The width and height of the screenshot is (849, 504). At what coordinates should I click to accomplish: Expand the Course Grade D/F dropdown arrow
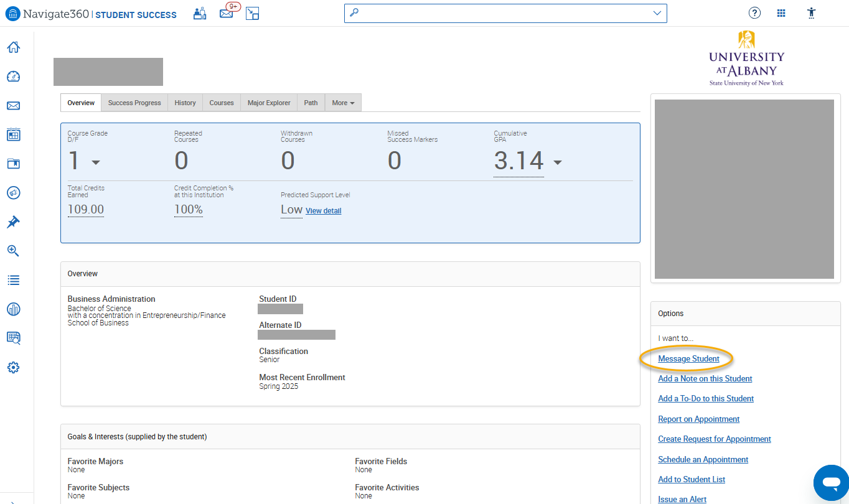[x=96, y=162]
